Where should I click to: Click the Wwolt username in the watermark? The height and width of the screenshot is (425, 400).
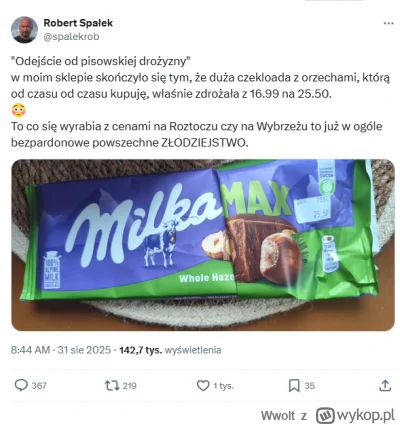pos(278,416)
